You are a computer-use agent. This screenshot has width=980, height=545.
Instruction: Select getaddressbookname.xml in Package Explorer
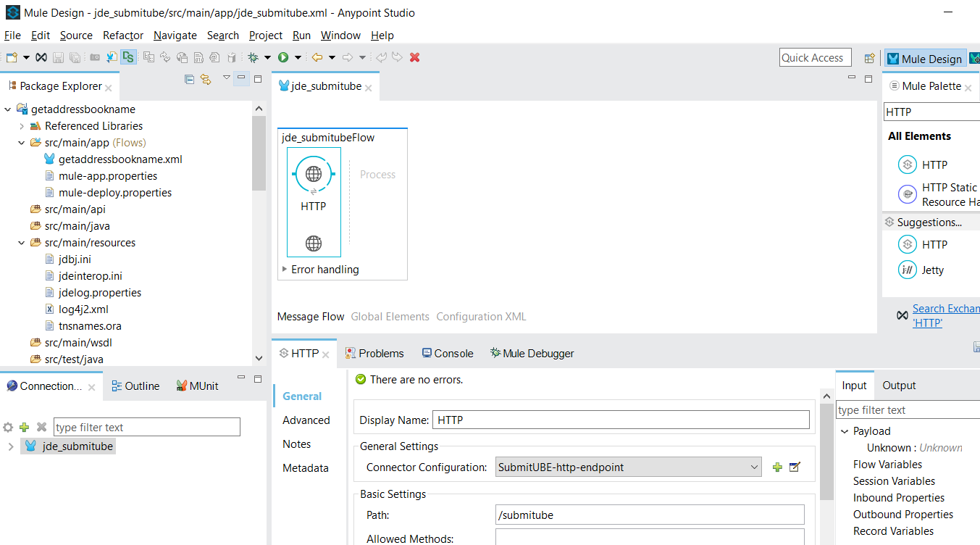tap(120, 159)
